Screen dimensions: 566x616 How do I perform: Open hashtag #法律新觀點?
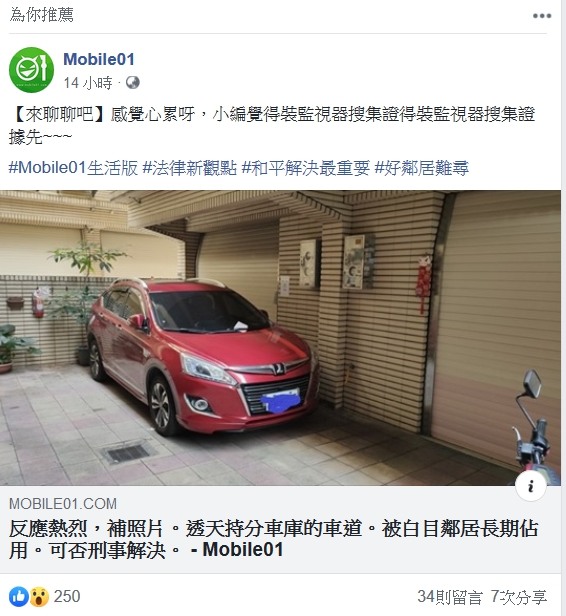(x=190, y=168)
